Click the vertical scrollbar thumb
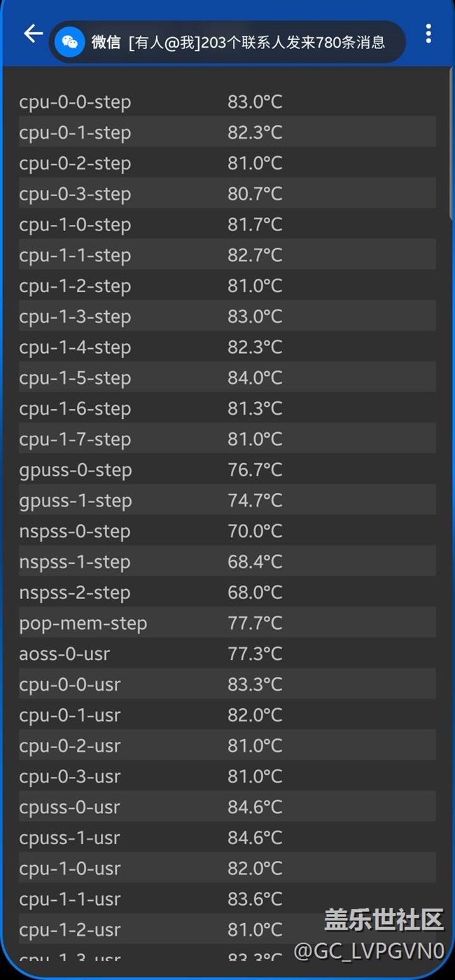 [452, 144]
